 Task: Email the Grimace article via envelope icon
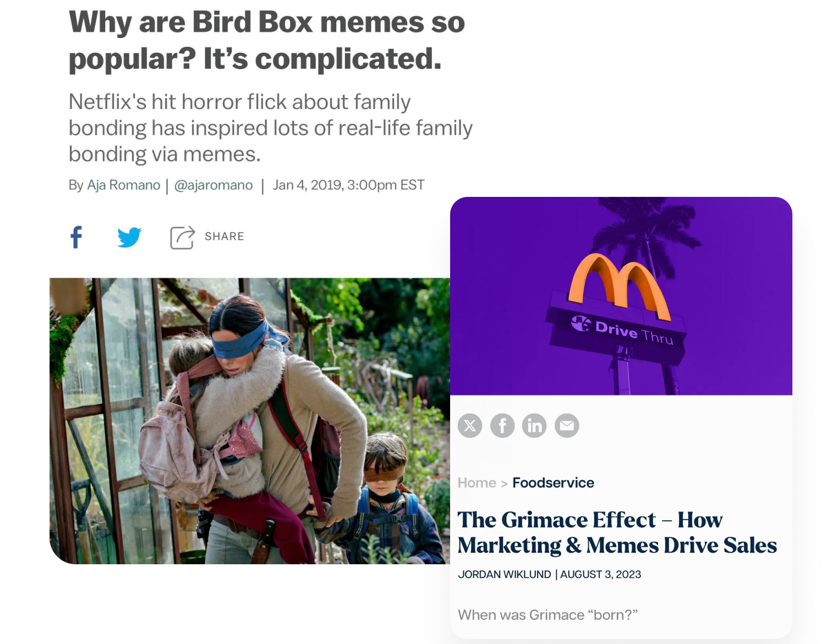567,426
